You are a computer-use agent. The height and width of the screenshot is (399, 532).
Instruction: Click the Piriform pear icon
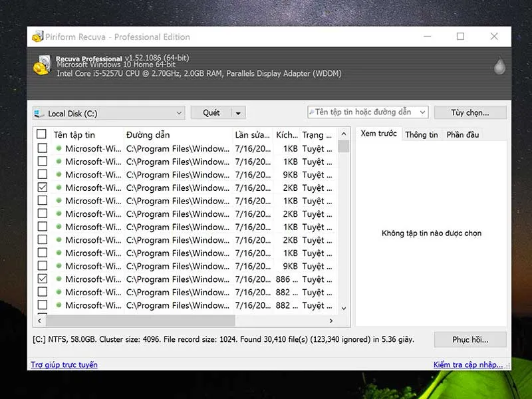pyautogui.click(x=499, y=66)
